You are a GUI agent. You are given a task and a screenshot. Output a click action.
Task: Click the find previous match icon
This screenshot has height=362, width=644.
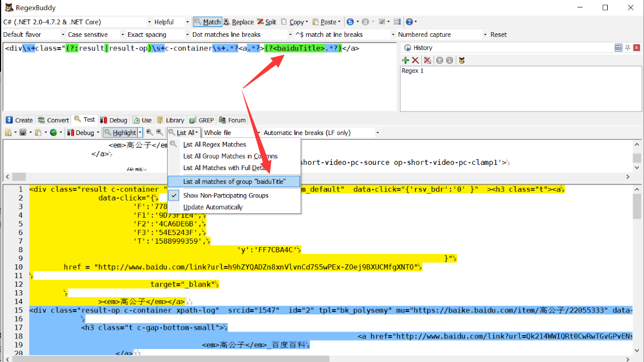coord(149,133)
